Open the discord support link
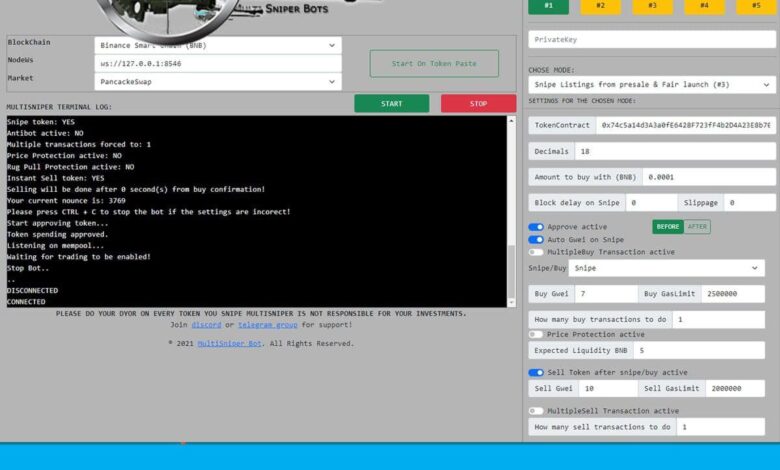Viewport: 780px width, 470px height. point(206,325)
